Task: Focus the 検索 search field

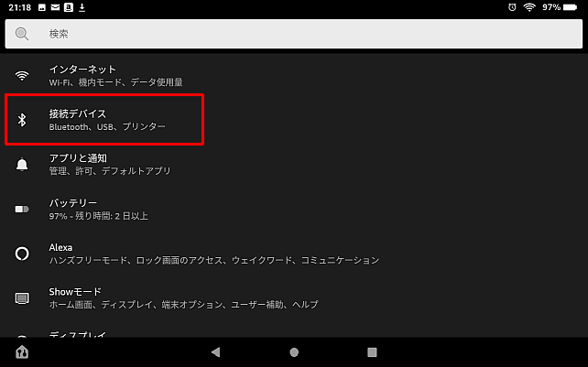Action: coord(294,34)
